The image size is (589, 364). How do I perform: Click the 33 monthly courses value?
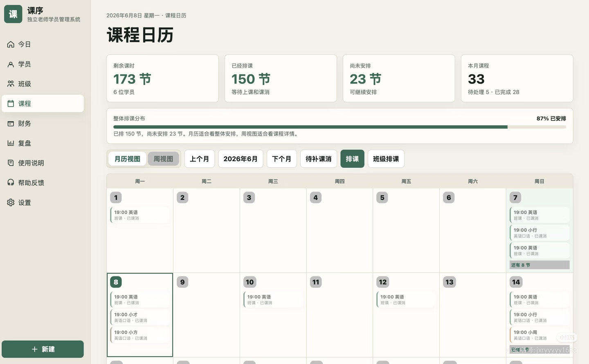(476, 79)
